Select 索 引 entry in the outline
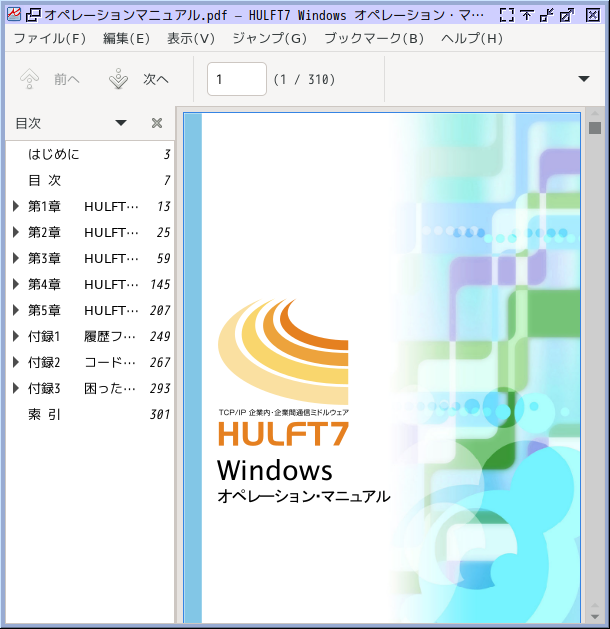The height and width of the screenshot is (629, 610). click(x=45, y=414)
